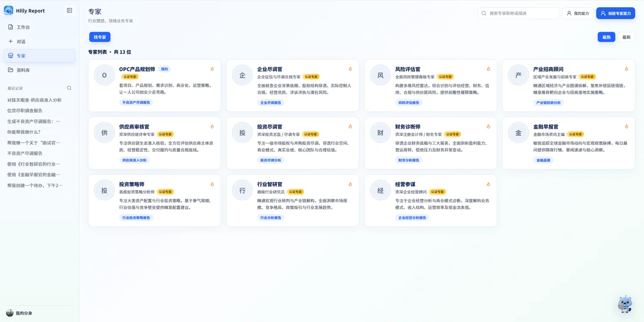
Task: Open the 供应商准入分析 tag
Action: pos(134,160)
